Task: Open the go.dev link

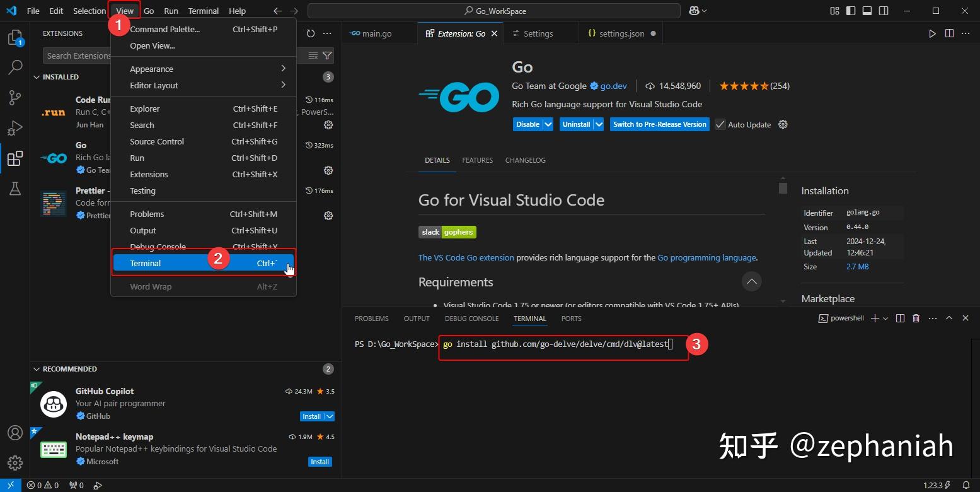Action: pos(614,86)
